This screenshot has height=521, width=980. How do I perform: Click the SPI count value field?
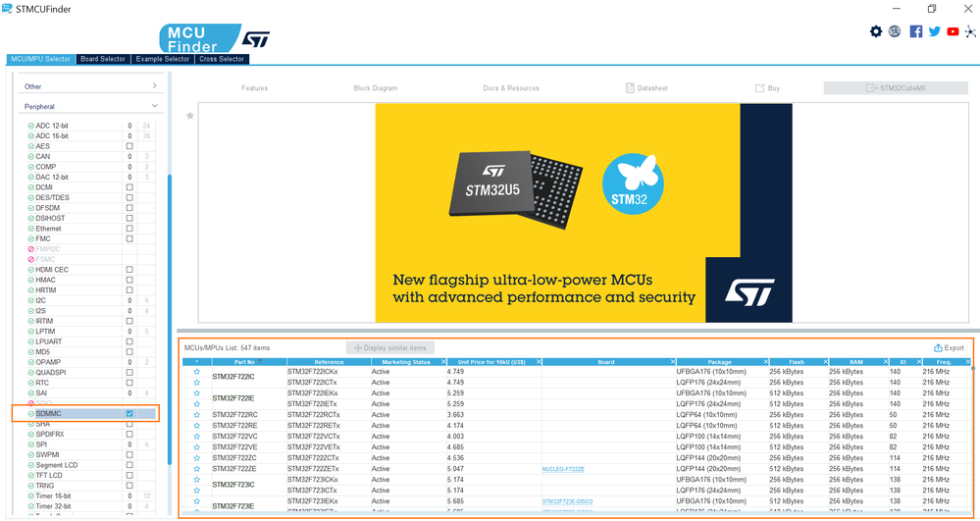(129, 444)
